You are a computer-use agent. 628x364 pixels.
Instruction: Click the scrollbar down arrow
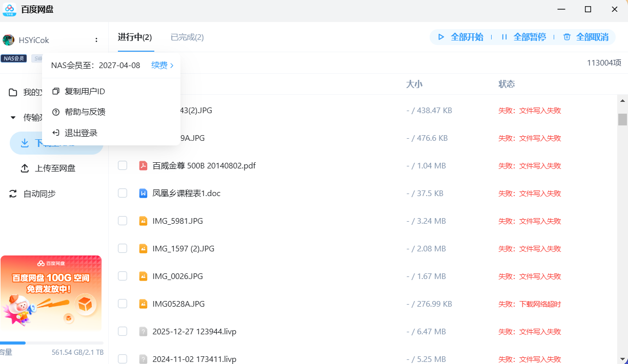click(x=622, y=359)
